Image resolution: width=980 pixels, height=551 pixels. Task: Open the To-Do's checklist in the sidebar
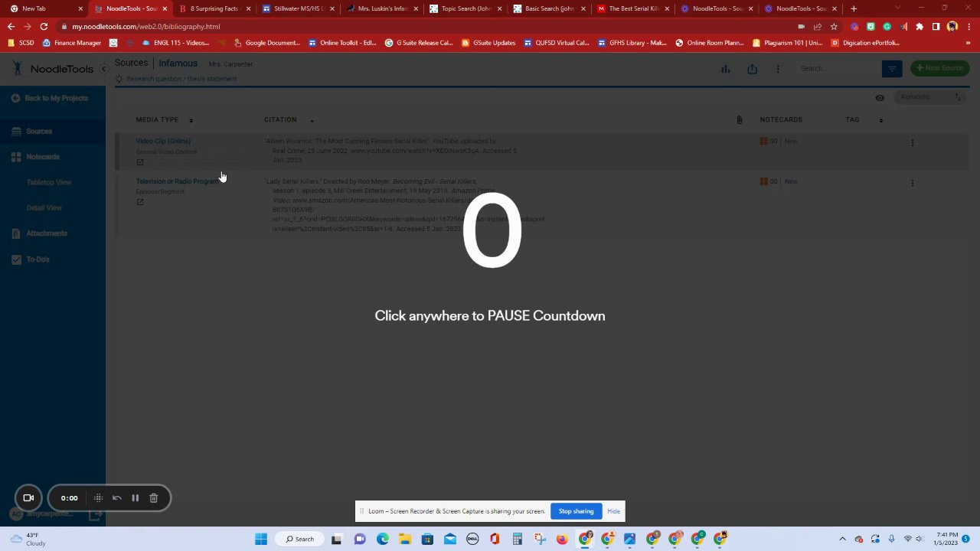point(38,259)
